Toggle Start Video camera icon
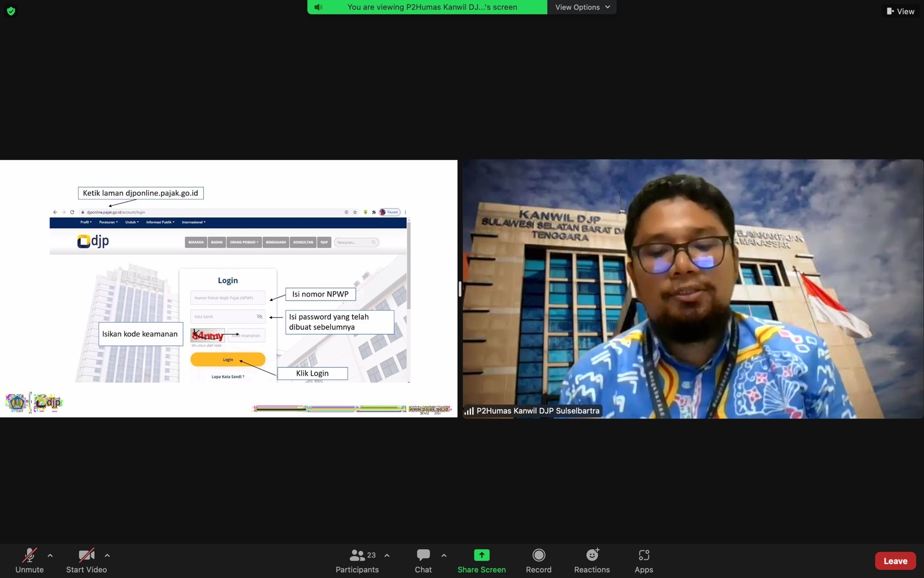 coord(86,555)
